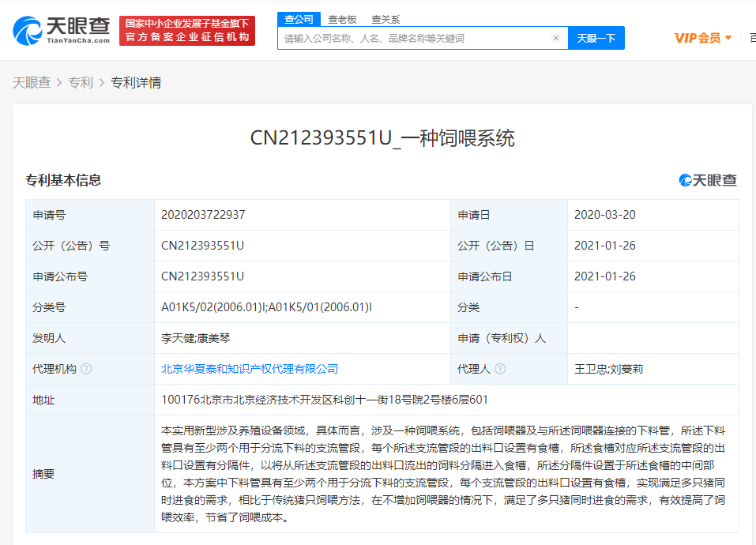This screenshot has width=756, height=545.
Task: Open the 专利 breadcrumb link
Action: coord(81,82)
